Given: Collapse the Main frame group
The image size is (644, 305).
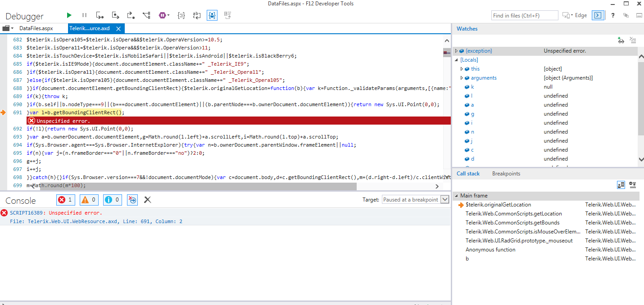Looking at the screenshot, I should coord(456,196).
